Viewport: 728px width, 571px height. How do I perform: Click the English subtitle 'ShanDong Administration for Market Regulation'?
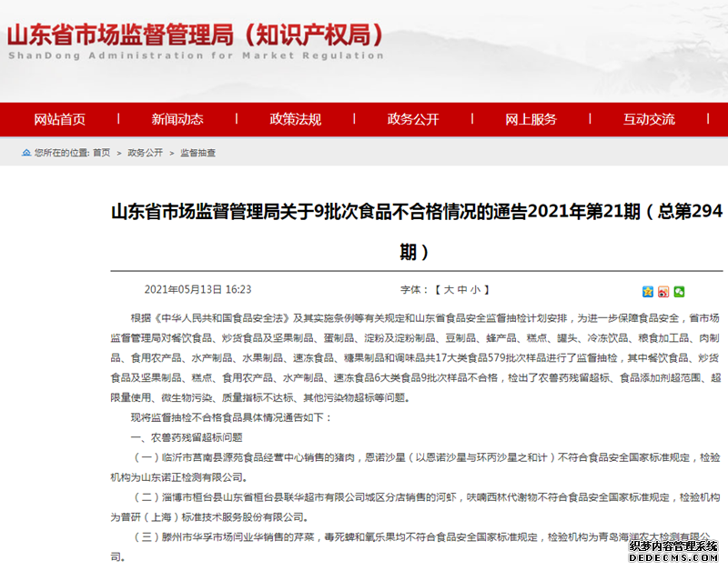pyautogui.click(x=196, y=55)
